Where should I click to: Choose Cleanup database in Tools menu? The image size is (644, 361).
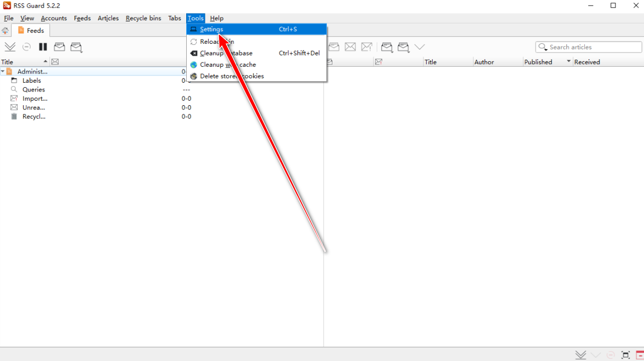[x=257, y=53]
